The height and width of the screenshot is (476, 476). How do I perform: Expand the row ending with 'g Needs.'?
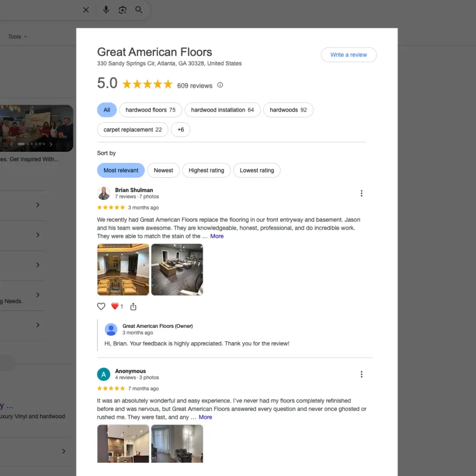(38, 295)
